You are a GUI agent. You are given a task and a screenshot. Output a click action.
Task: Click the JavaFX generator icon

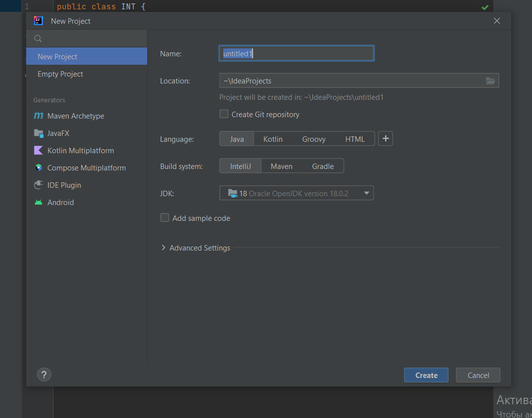39,133
